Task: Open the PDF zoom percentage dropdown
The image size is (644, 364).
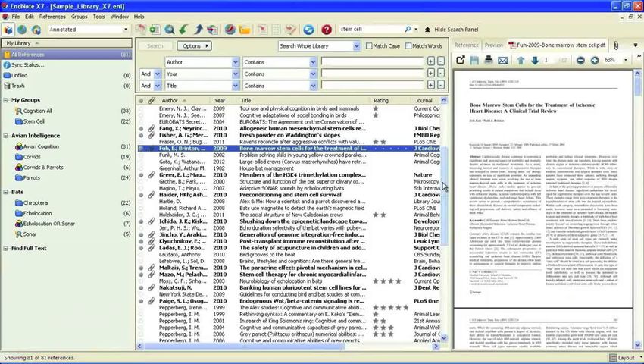Action: click(626, 60)
